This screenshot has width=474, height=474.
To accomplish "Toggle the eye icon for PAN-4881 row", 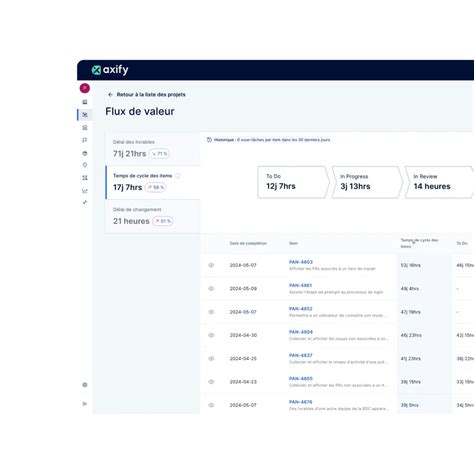I will tap(211, 289).
